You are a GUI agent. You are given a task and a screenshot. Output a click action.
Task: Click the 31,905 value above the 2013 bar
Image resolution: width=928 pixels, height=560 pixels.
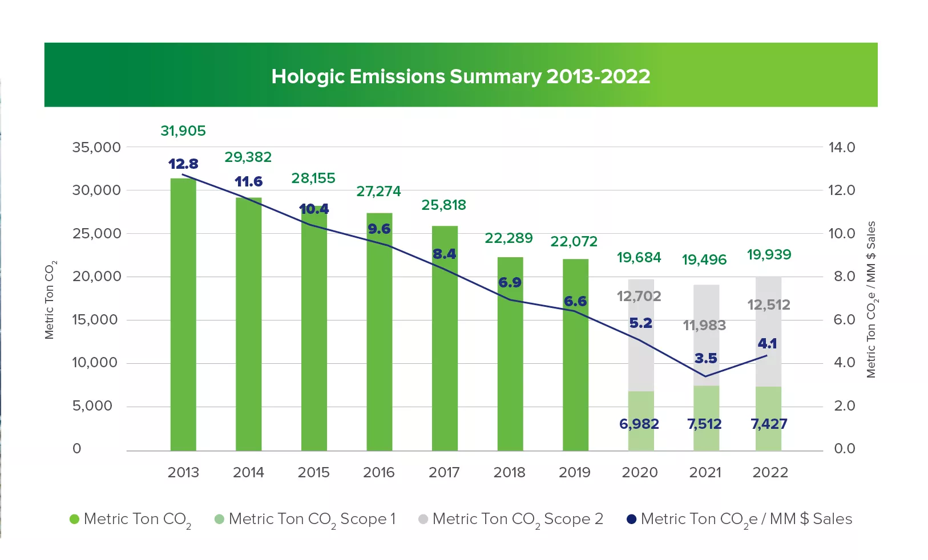pyautogui.click(x=183, y=131)
